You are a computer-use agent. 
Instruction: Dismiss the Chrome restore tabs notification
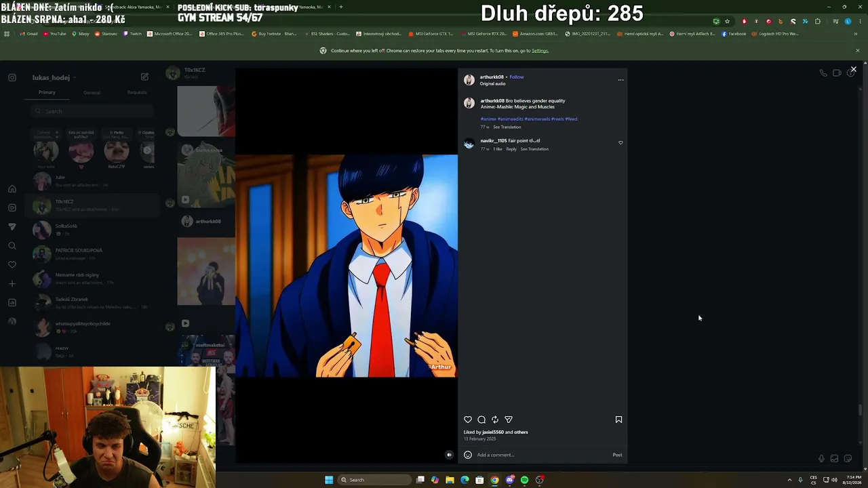857,51
